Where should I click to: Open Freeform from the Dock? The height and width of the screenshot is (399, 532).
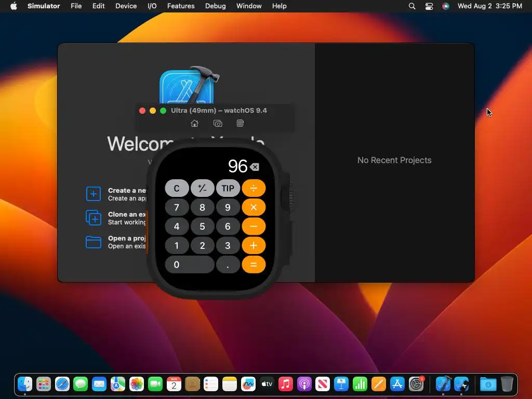point(248,384)
